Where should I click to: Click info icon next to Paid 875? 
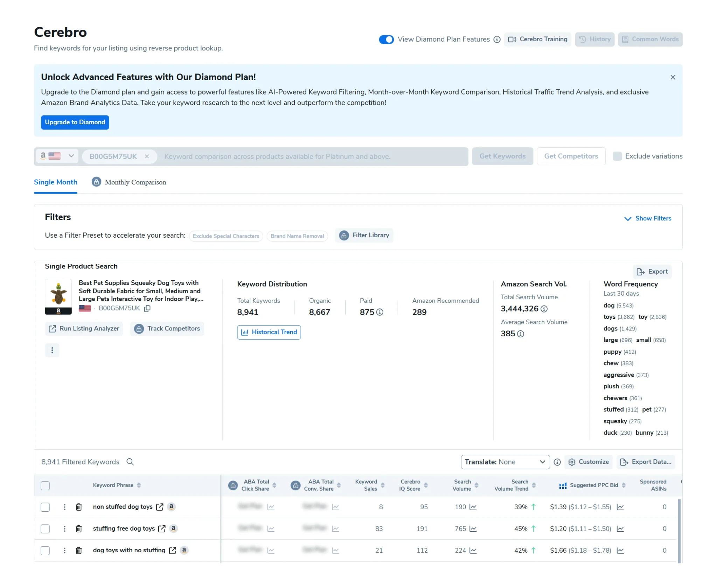pyautogui.click(x=380, y=312)
